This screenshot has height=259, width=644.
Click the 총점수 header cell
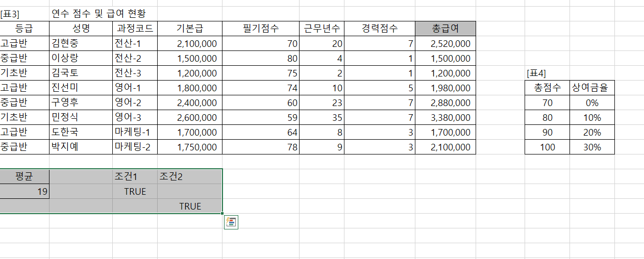pos(547,88)
